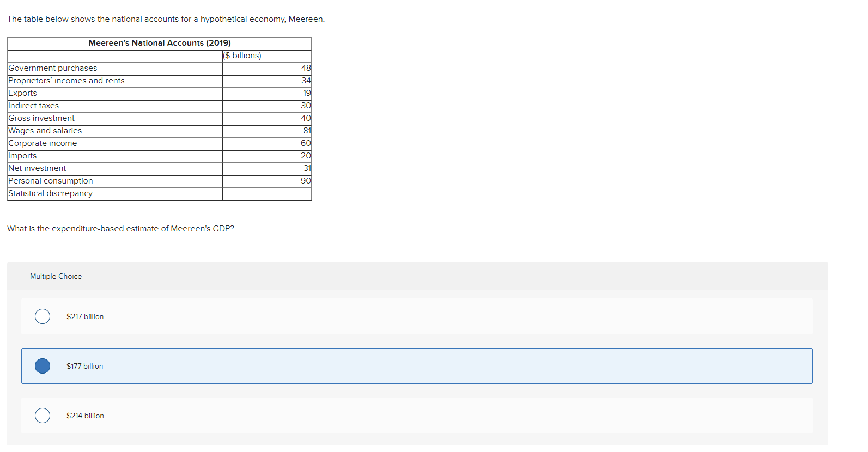The image size is (868, 452).
Task: Select the $214 billion radio button
Action: click(42, 416)
